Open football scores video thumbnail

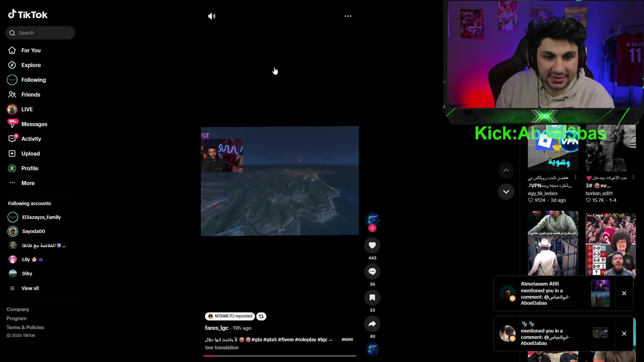click(x=611, y=244)
